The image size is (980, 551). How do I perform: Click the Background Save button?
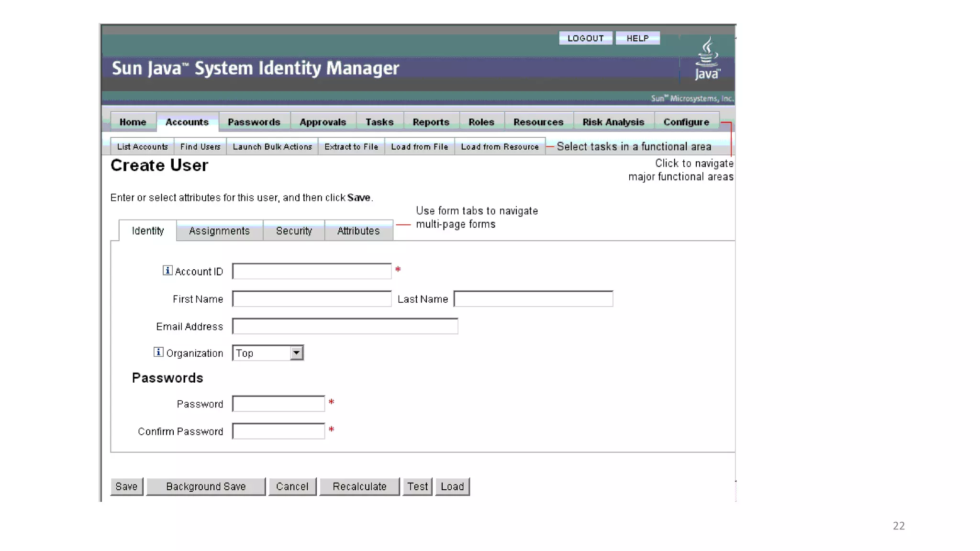(x=206, y=486)
